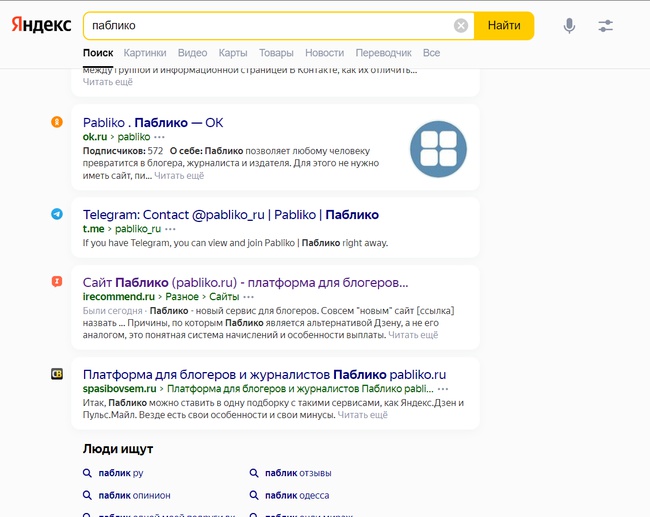Open three-dot menu for ok.ru result

click(159, 137)
